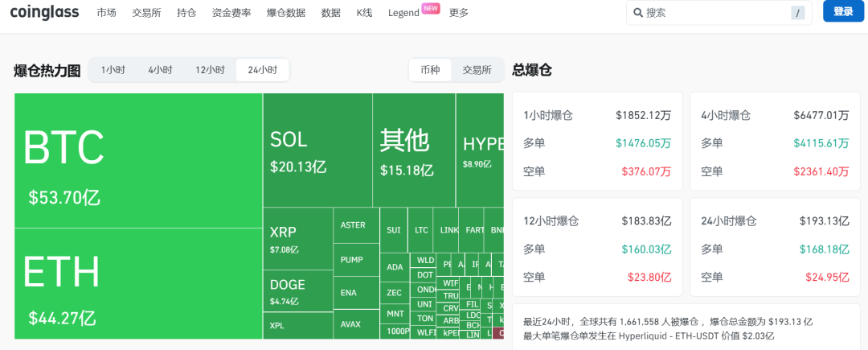This screenshot has height=350, width=868.
Task: Expand the 更多 menu
Action: tap(459, 13)
